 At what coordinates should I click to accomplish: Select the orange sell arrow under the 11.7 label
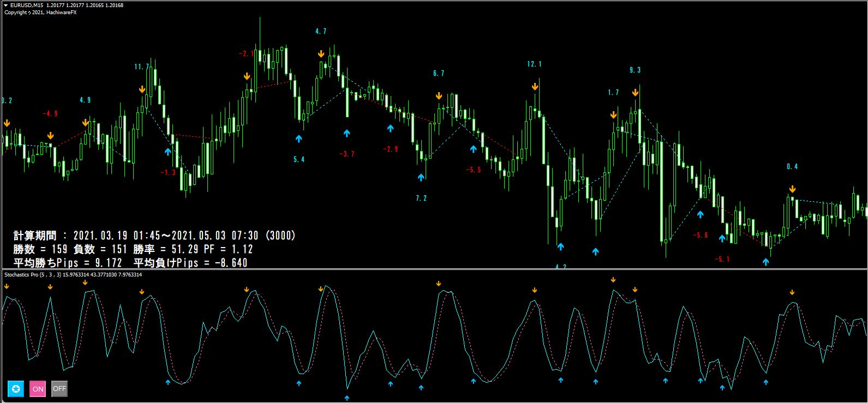pyautogui.click(x=142, y=89)
